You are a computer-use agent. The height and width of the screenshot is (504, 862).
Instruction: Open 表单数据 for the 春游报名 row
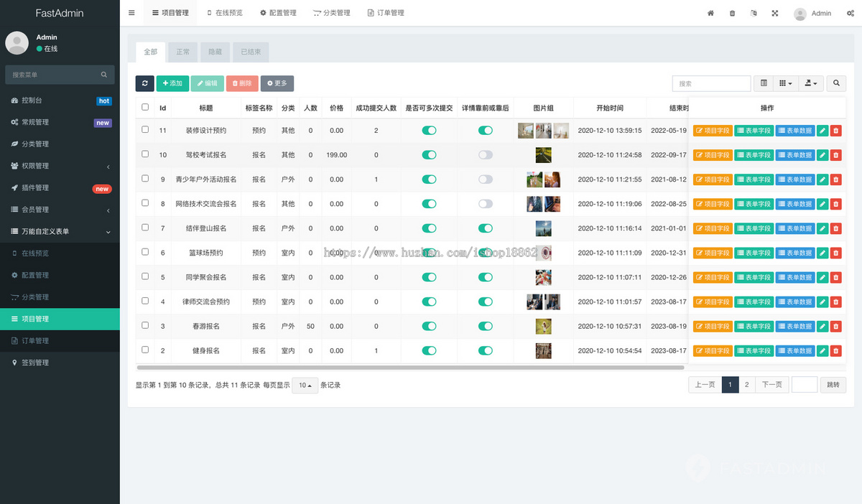tap(794, 326)
